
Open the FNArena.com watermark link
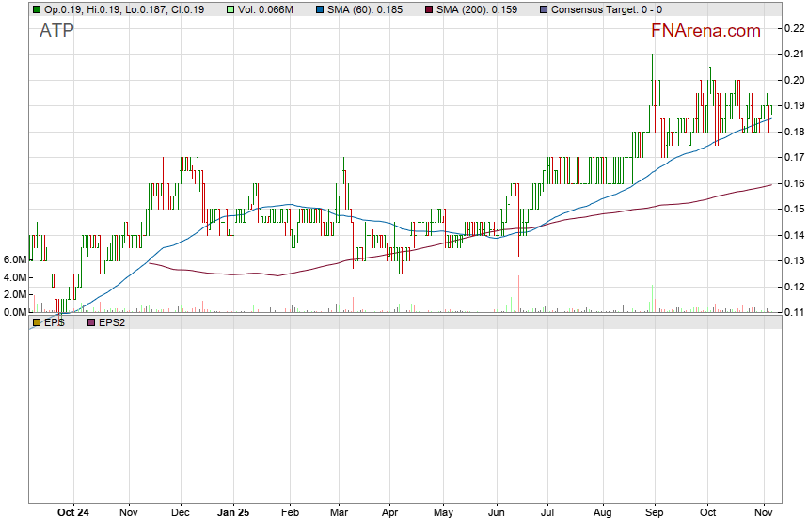(x=705, y=31)
